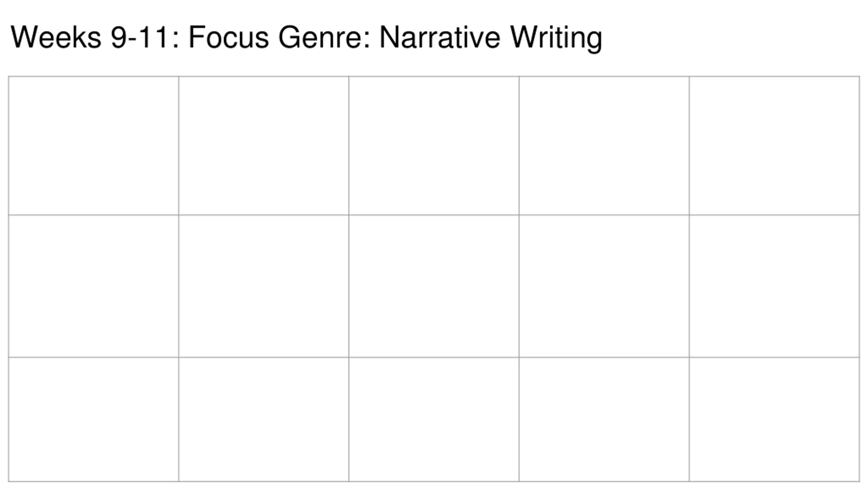Click the word 'Focus' in the heading
Image resolution: width=868 pixels, height=488 pixels.
pos(229,37)
